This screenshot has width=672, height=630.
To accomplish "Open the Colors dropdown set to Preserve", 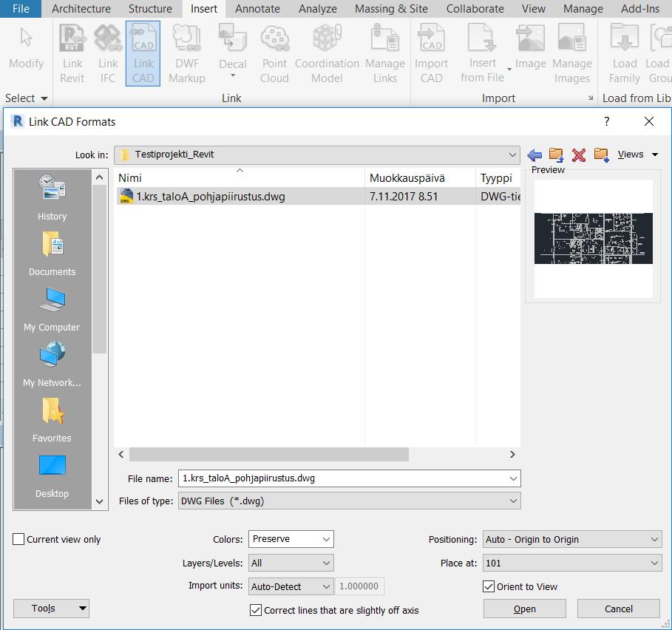I will click(291, 539).
